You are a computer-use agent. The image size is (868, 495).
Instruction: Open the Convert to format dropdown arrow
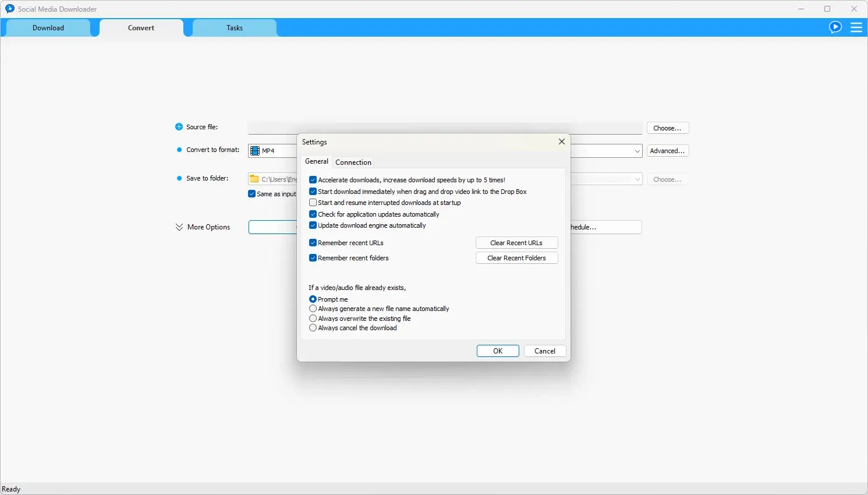tap(637, 151)
